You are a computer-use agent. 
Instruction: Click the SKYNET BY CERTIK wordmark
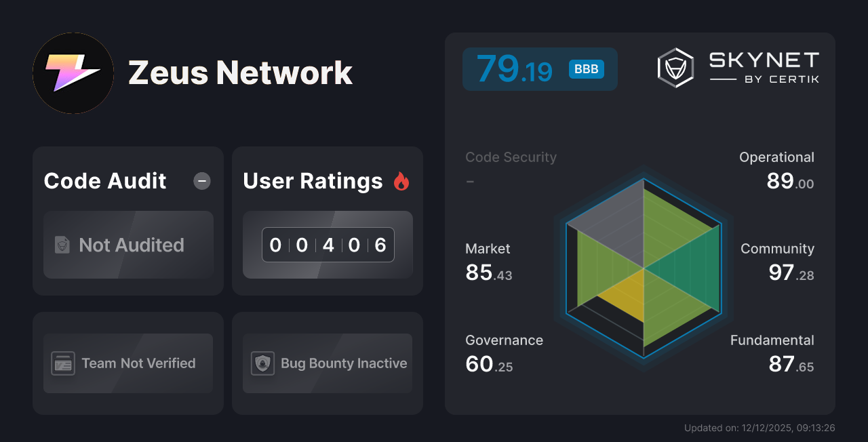point(763,66)
